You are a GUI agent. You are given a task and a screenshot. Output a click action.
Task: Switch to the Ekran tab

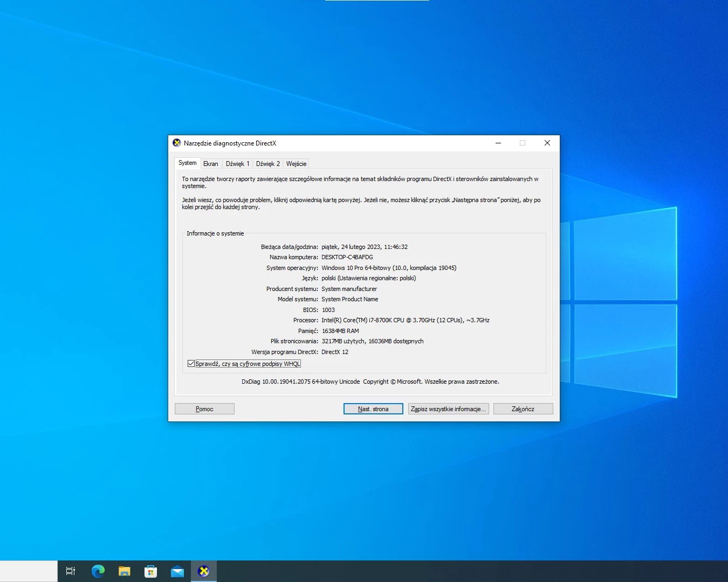(x=211, y=164)
